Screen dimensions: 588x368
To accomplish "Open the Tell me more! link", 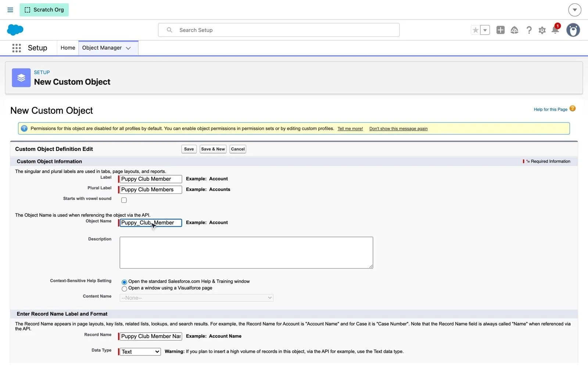I will click(x=350, y=129).
